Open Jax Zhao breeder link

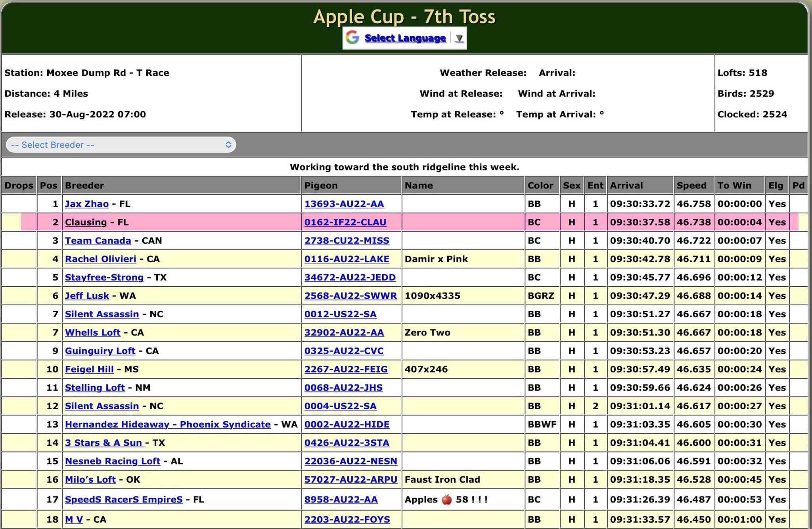[86, 204]
